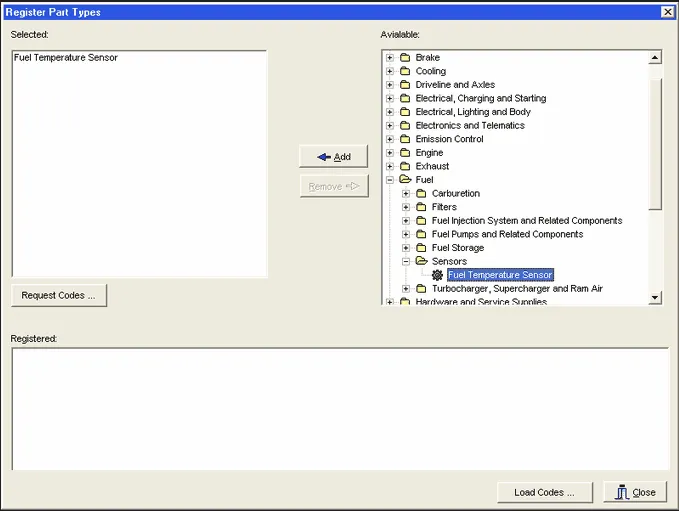The height and width of the screenshot is (511, 679).
Task: Click the Engine folder icon
Action: coord(405,152)
